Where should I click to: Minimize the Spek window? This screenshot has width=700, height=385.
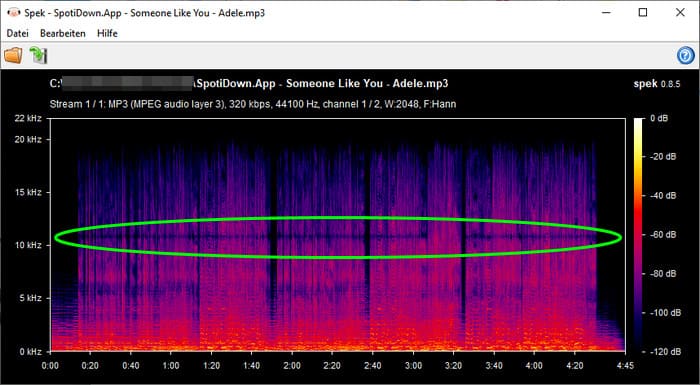[605, 13]
